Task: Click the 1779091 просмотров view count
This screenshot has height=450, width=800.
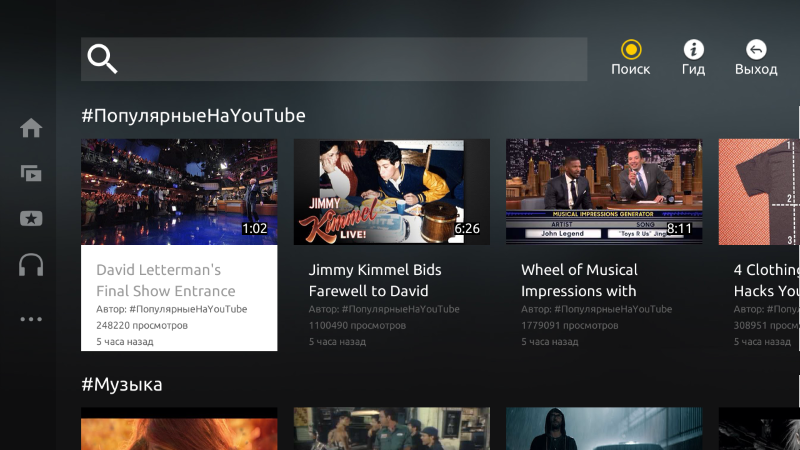Action: (x=569, y=326)
